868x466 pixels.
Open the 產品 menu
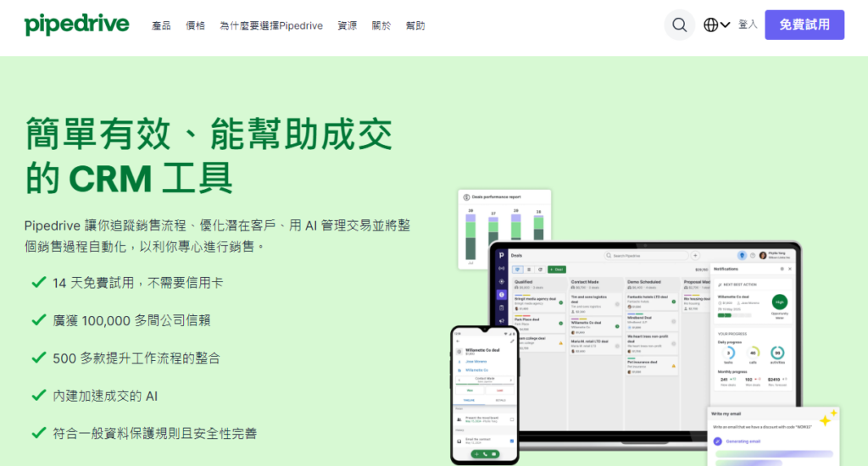(161, 25)
